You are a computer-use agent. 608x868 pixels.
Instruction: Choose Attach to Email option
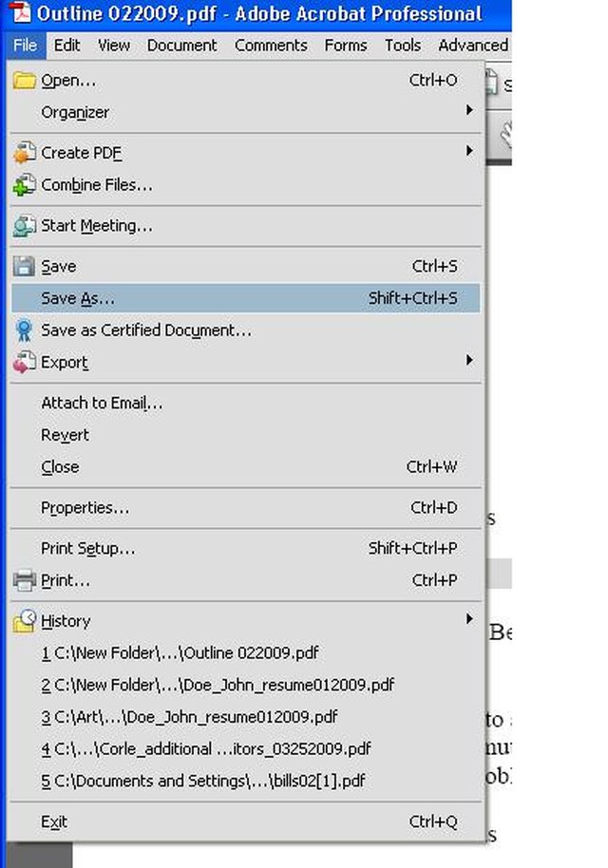click(102, 403)
